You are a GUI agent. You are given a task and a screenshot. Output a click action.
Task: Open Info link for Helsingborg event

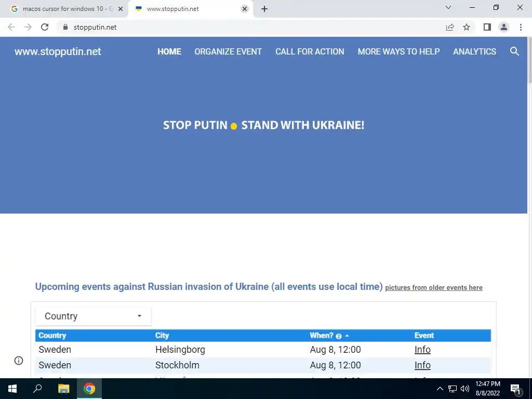(422, 350)
